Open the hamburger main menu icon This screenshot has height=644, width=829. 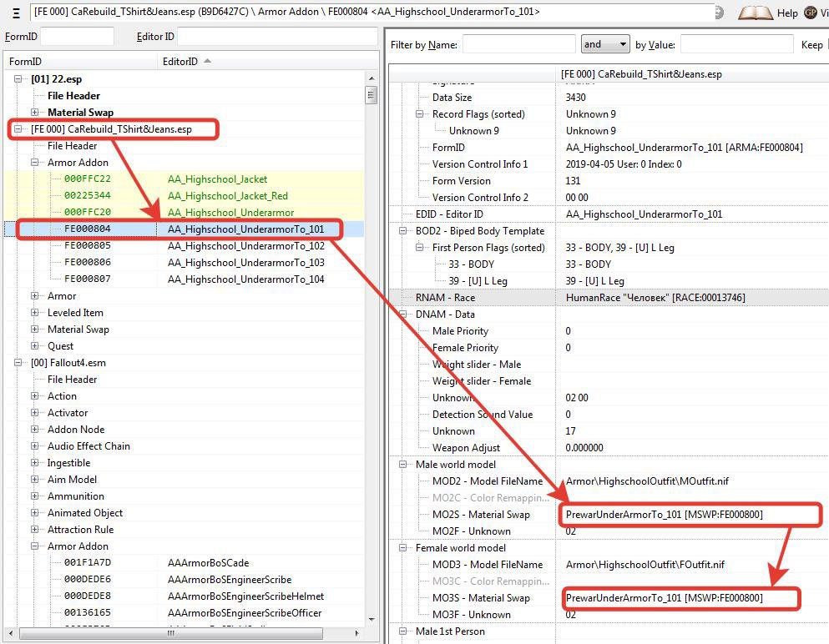(17, 13)
